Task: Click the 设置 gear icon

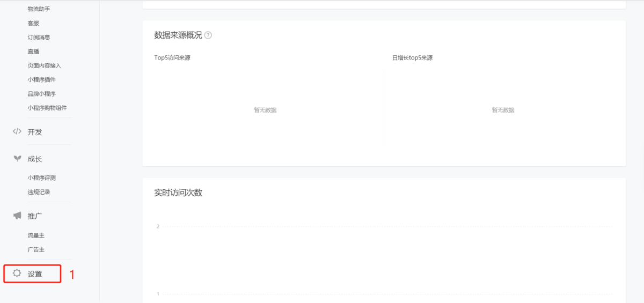Action: [x=17, y=273]
